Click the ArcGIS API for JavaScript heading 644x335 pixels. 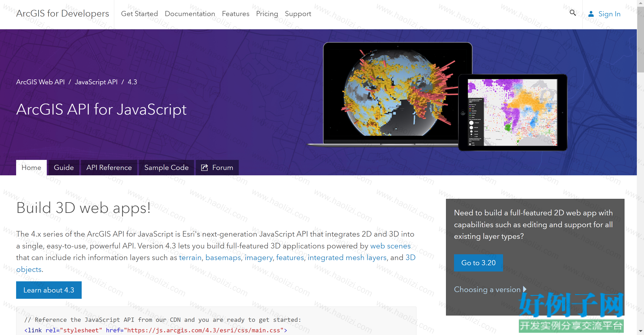101,109
